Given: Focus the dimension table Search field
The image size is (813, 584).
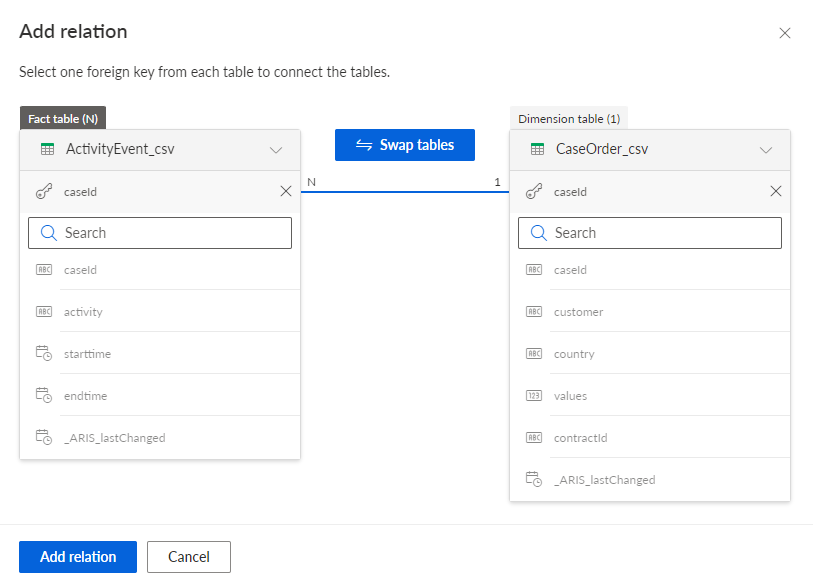Looking at the screenshot, I should (x=650, y=233).
